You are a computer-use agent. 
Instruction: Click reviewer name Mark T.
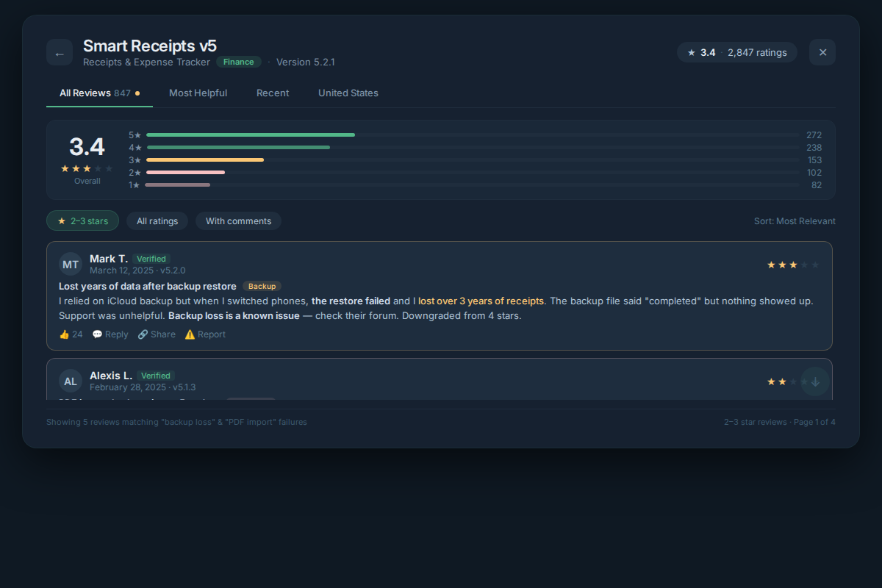click(x=109, y=259)
